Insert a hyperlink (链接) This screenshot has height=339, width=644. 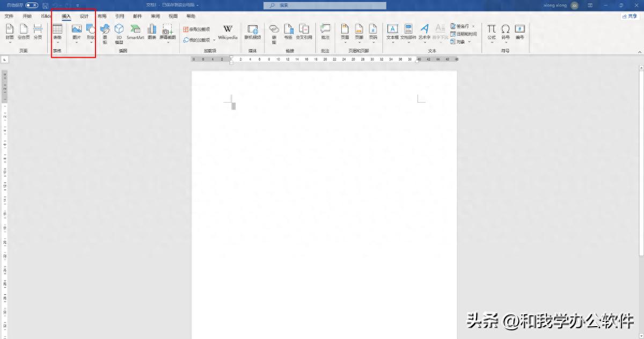point(274,33)
